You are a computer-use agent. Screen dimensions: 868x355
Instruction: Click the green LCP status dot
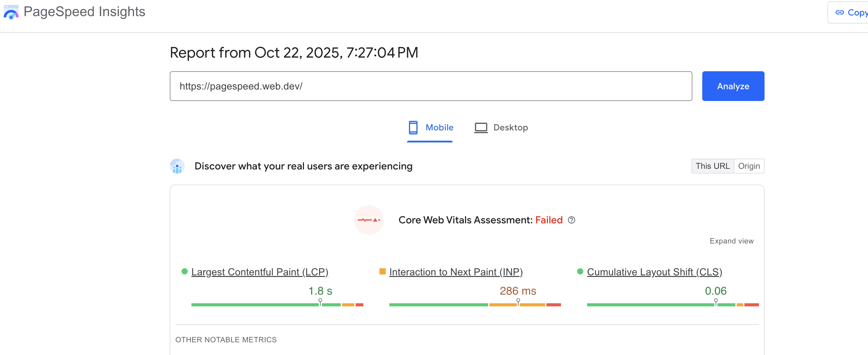click(x=184, y=271)
